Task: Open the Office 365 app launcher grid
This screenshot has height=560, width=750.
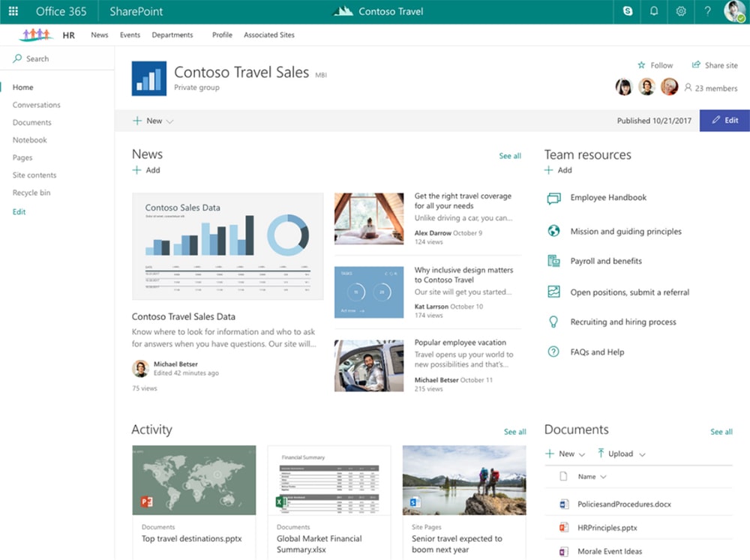Action: 13,11
